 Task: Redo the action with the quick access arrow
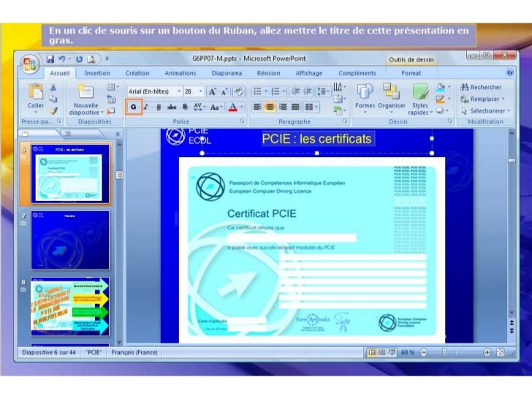click(x=79, y=59)
